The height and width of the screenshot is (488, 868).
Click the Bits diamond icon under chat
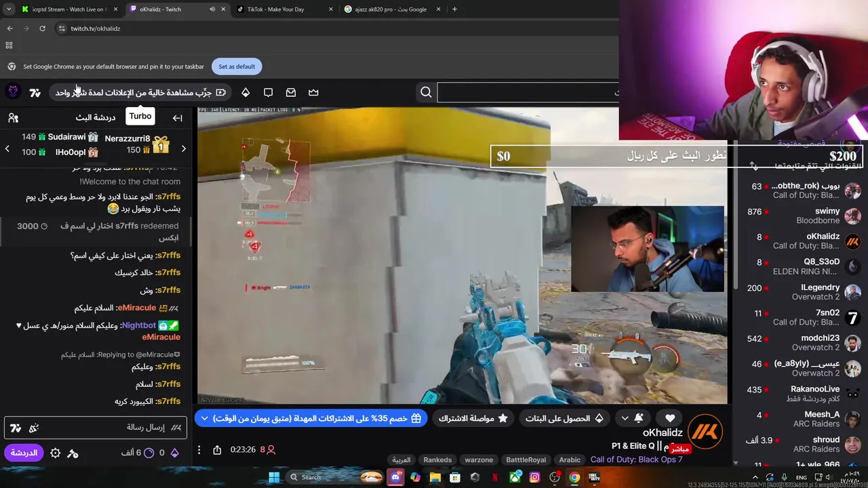click(174, 453)
